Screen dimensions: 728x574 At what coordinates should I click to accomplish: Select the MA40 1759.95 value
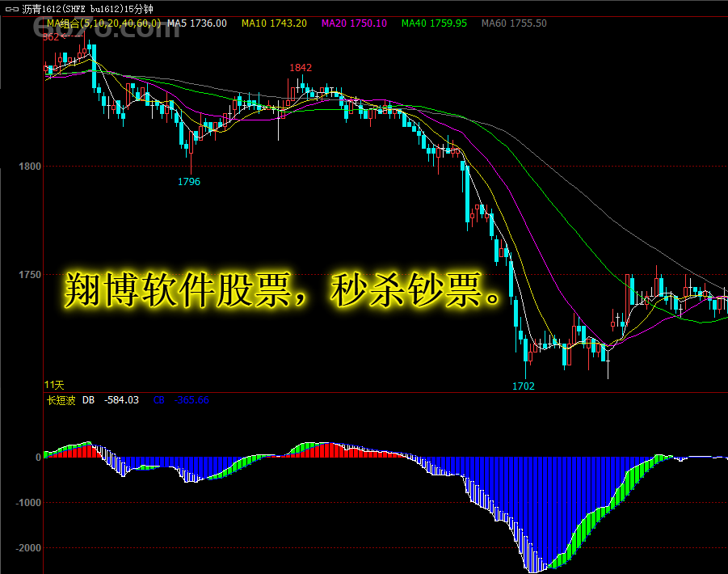434,23
